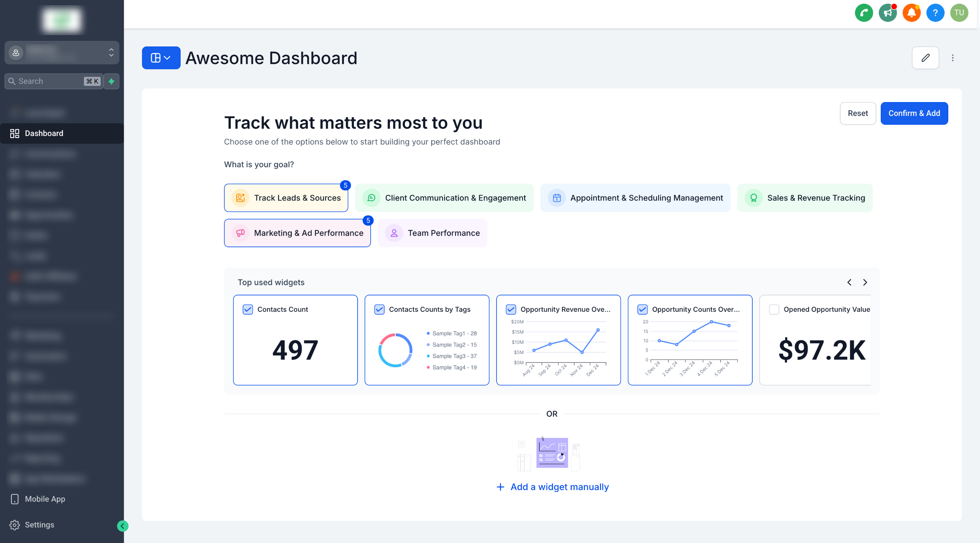
Task: Click the pencil edit dashboard icon
Action: tap(925, 58)
